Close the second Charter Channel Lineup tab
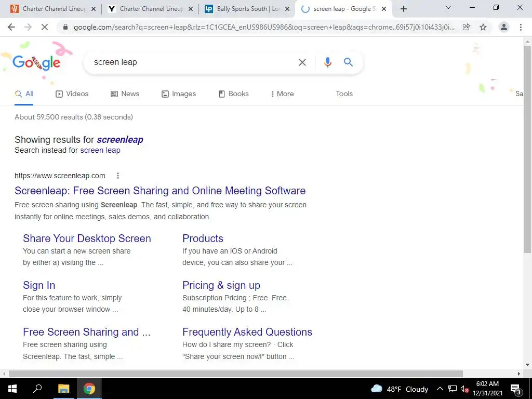 [191, 9]
